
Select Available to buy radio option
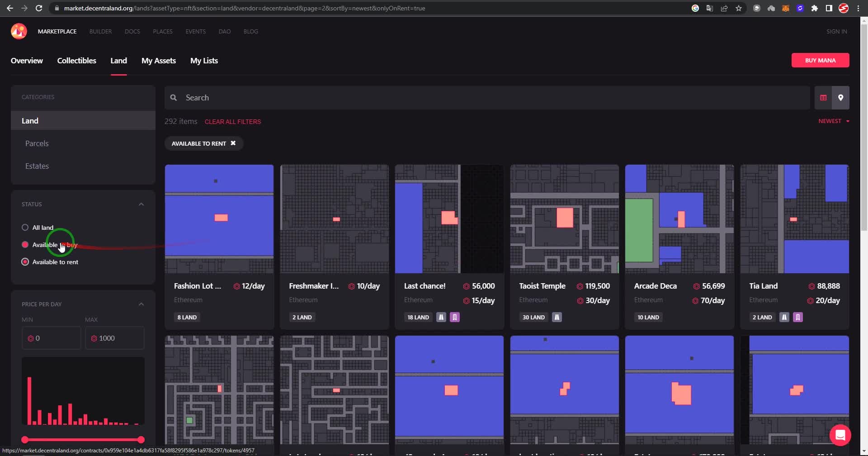25,245
